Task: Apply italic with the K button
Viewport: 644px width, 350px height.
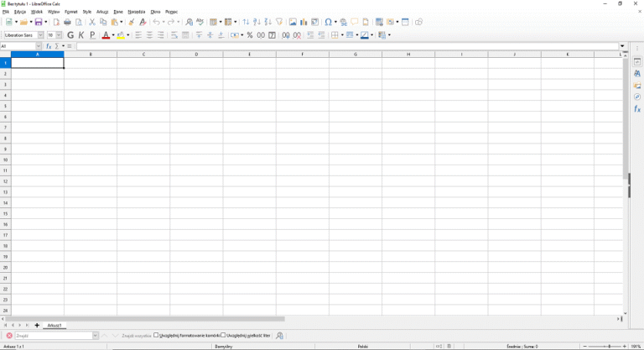Action: click(81, 35)
